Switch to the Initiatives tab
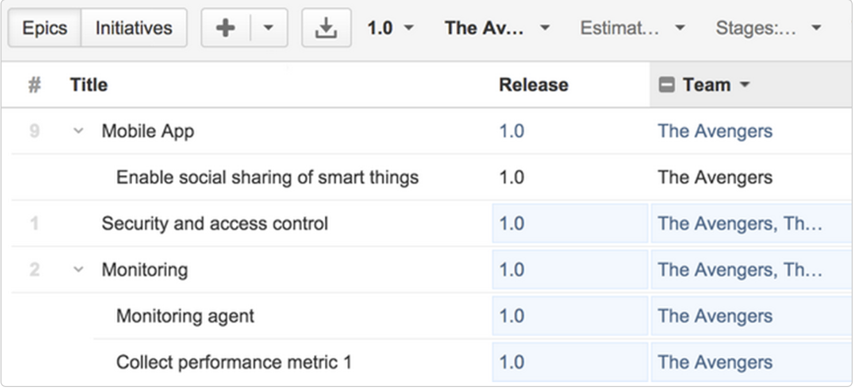The width and height of the screenshot is (868, 388). [134, 28]
